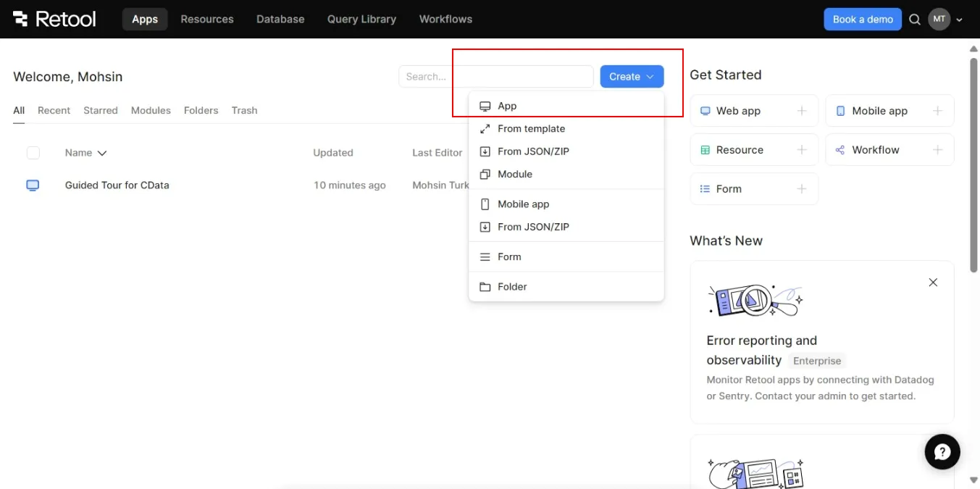Focus the Search input field
The image size is (980, 489).
click(x=495, y=77)
